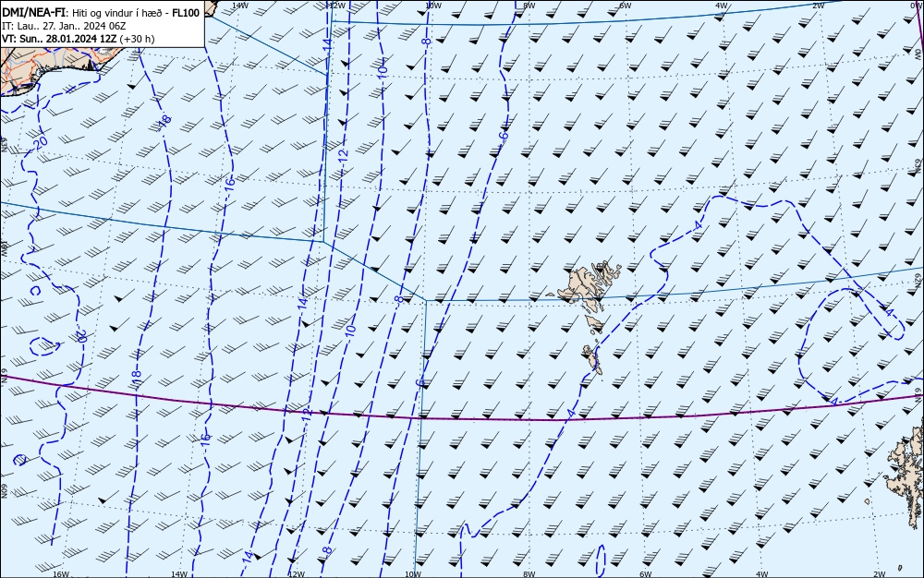The height and width of the screenshot is (578, 924).
Task: Click the 12W longitude label on bottom edge
Action: click(297, 574)
